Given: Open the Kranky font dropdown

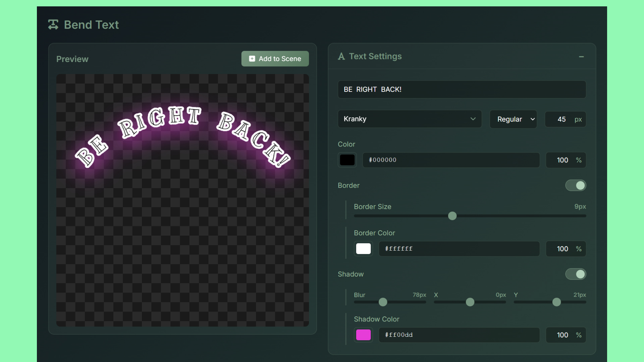Looking at the screenshot, I should pos(410,119).
